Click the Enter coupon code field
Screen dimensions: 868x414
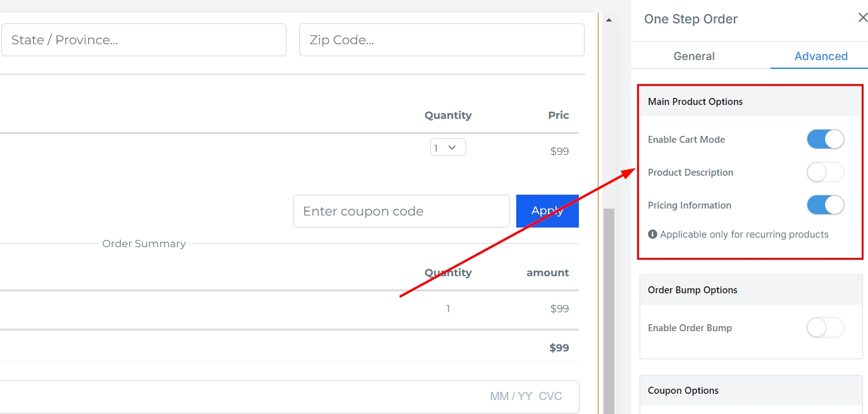pyautogui.click(x=401, y=211)
